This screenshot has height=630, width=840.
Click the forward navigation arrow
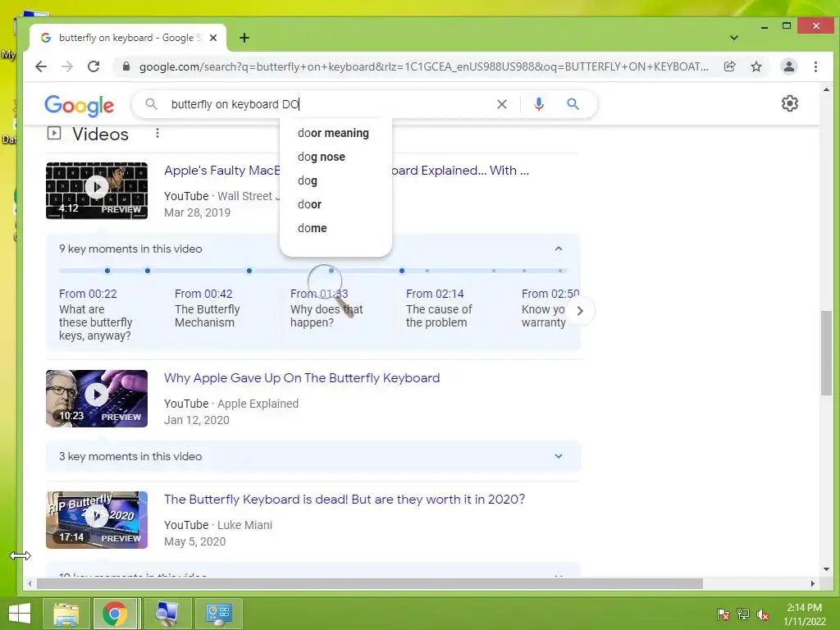point(67,66)
